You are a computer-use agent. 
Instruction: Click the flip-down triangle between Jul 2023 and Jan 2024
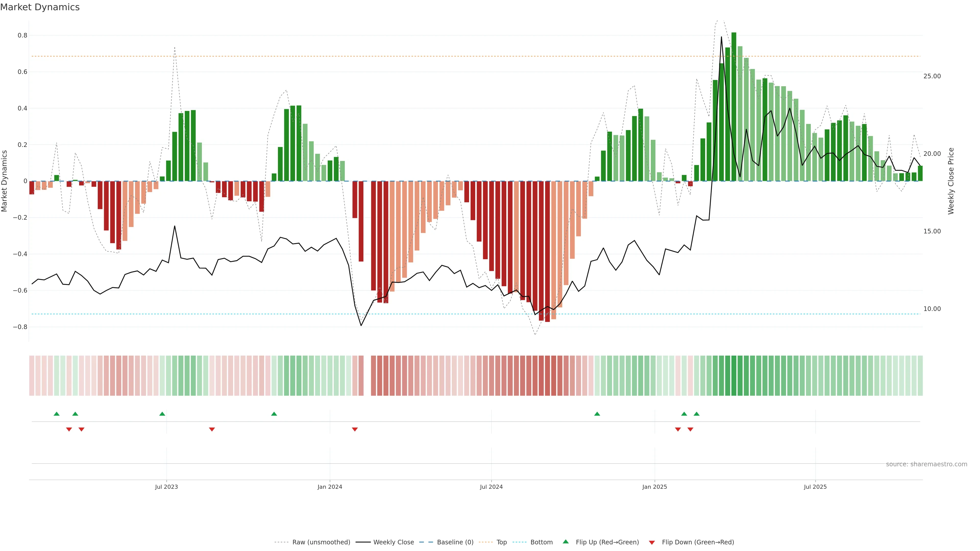coord(212,429)
